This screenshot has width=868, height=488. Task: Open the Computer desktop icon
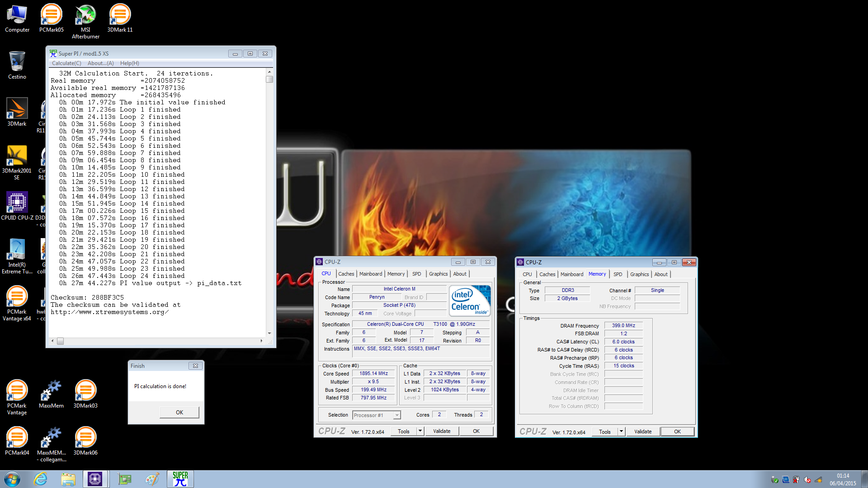(17, 19)
